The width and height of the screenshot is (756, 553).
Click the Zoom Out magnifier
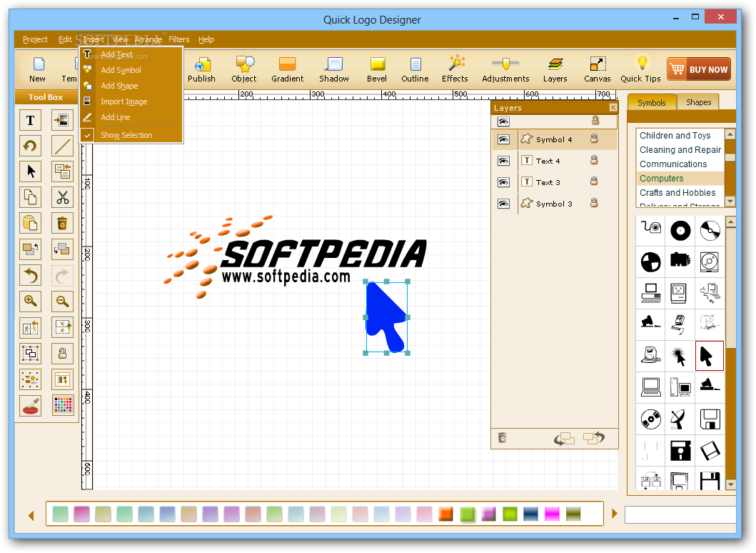point(62,302)
